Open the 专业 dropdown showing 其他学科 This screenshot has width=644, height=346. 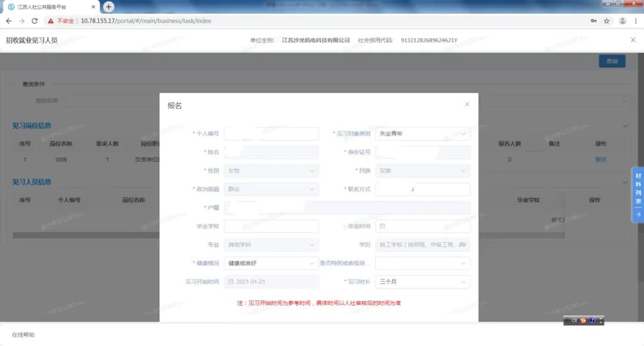[x=271, y=245]
